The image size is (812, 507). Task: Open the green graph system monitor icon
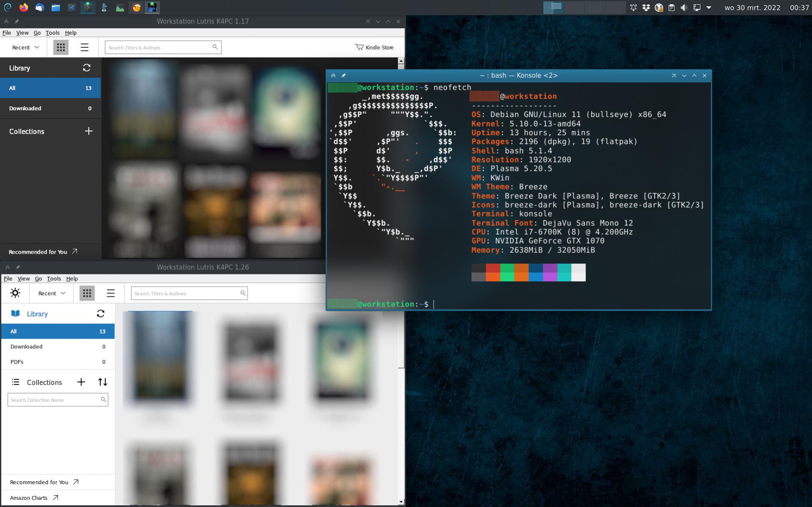coord(120,7)
